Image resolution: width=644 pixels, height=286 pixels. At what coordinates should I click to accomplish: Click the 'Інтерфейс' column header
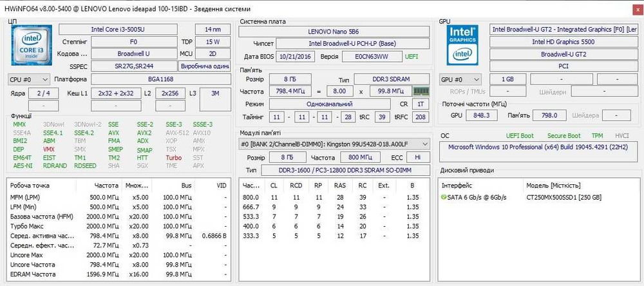pos(481,186)
